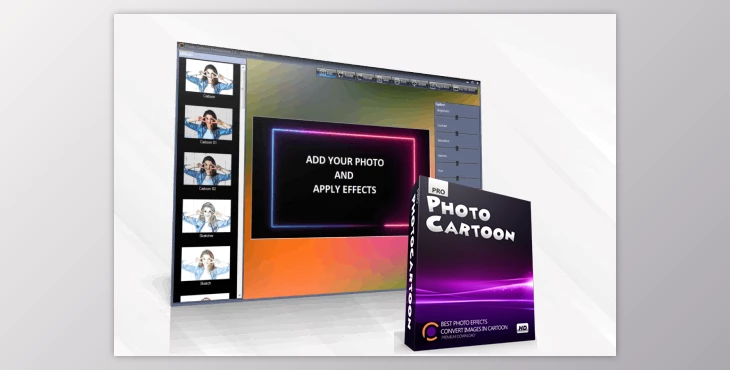Choose the Sketch effect thumbnail
This screenshot has width=730, height=370.
[205, 263]
